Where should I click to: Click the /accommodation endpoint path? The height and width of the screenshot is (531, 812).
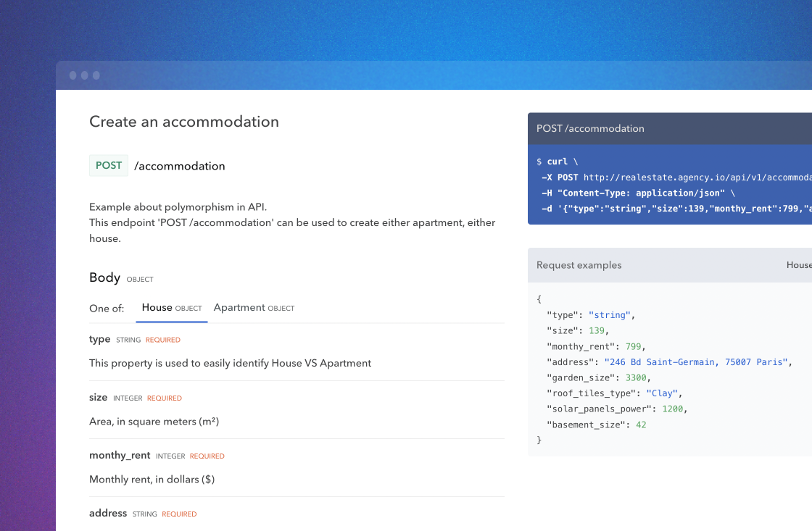pyautogui.click(x=180, y=166)
